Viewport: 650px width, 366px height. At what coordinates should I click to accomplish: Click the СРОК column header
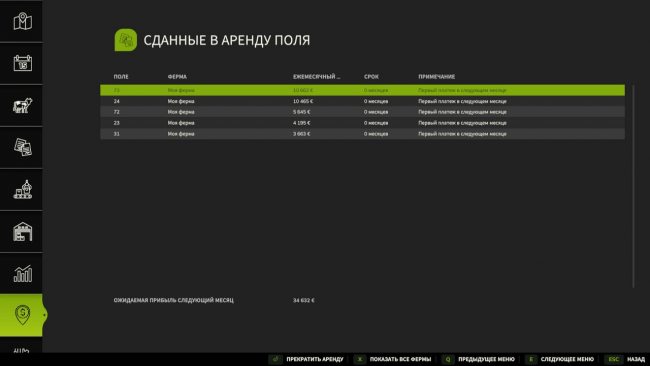pos(371,77)
